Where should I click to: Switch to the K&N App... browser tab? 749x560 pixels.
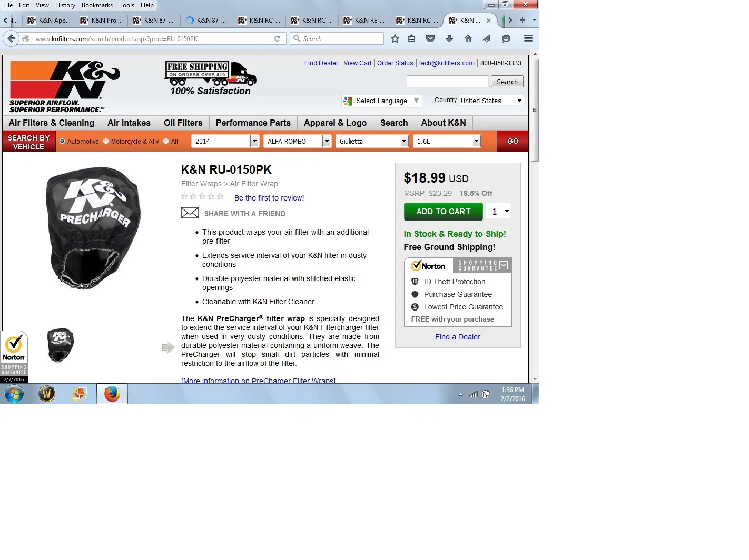tap(48, 20)
